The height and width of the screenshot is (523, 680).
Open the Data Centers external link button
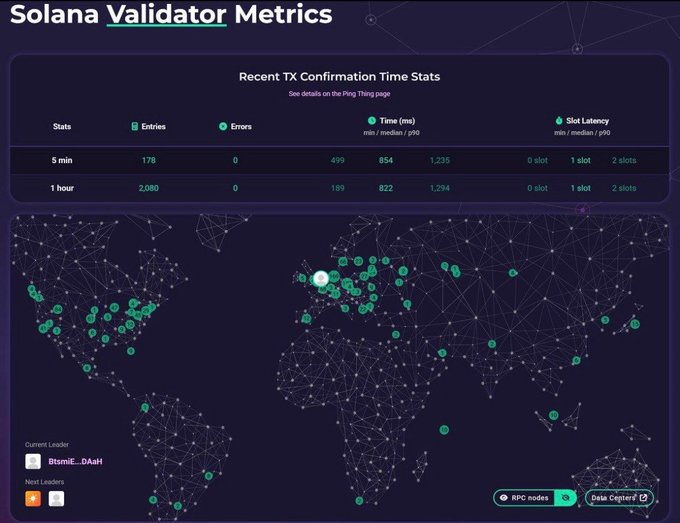pyautogui.click(x=619, y=498)
